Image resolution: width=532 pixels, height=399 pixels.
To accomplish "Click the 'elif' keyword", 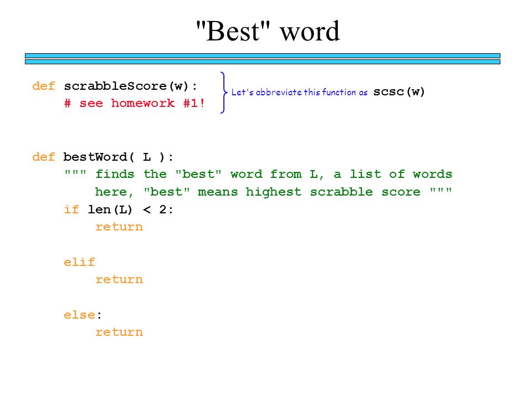I will [79, 262].
